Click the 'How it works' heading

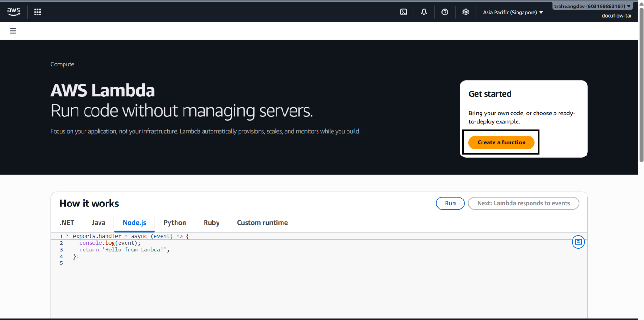click(89, 204)
